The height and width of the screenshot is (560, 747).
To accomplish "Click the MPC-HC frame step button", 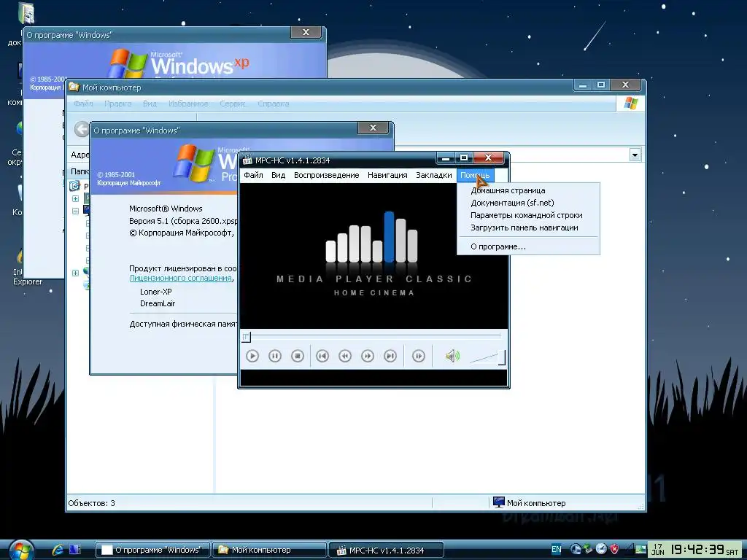I will click(418, 356).
